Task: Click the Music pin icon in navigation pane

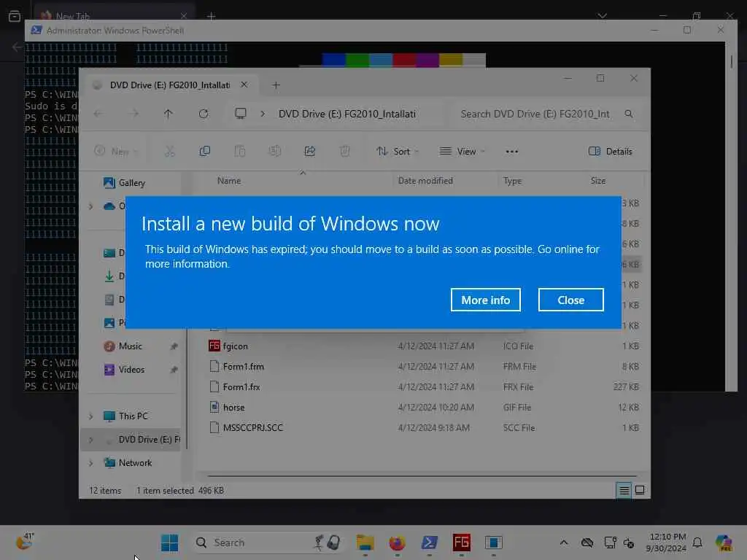Action: click(x=174, y=346)
